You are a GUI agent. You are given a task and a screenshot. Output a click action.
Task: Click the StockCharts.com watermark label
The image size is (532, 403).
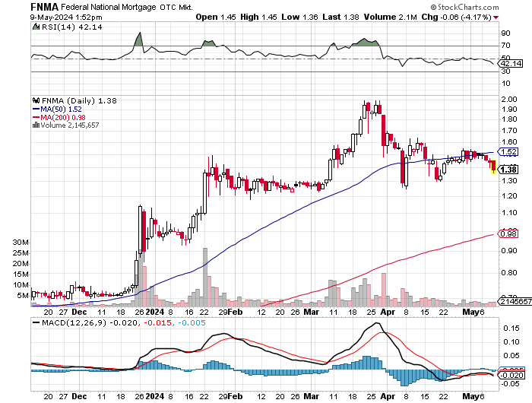(x=464, y=7)
